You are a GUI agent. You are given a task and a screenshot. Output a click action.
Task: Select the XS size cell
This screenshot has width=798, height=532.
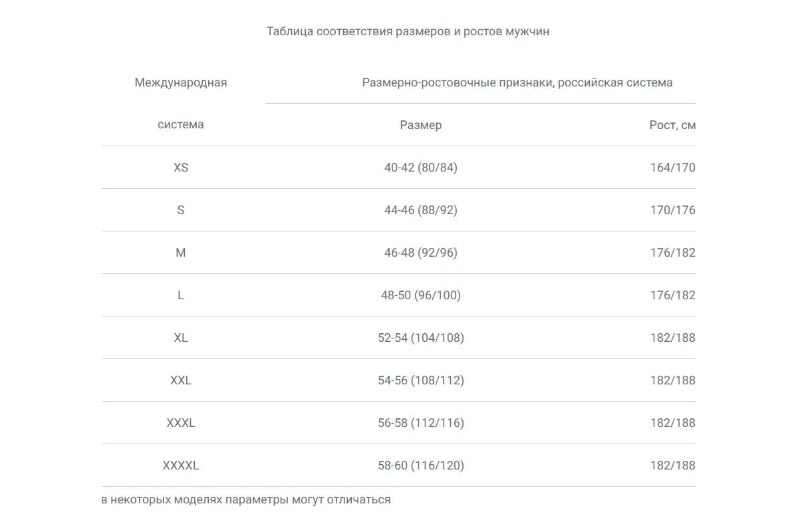point(181,168)
